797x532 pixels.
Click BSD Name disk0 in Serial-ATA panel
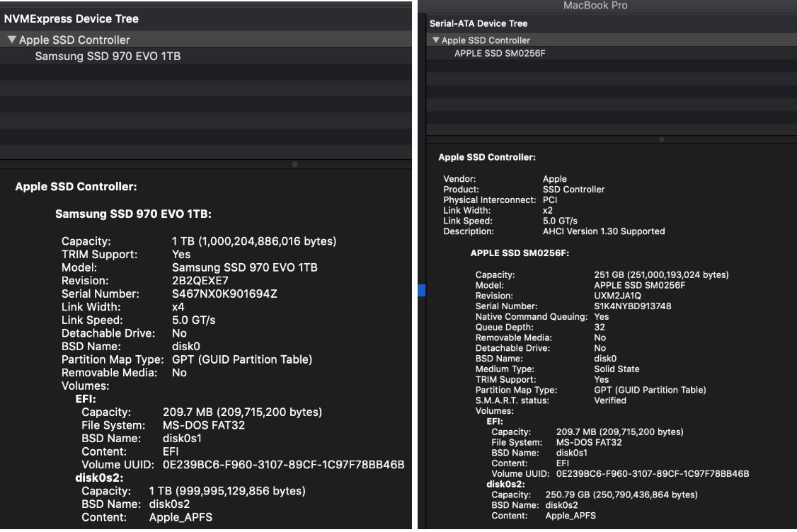point(605,359)
